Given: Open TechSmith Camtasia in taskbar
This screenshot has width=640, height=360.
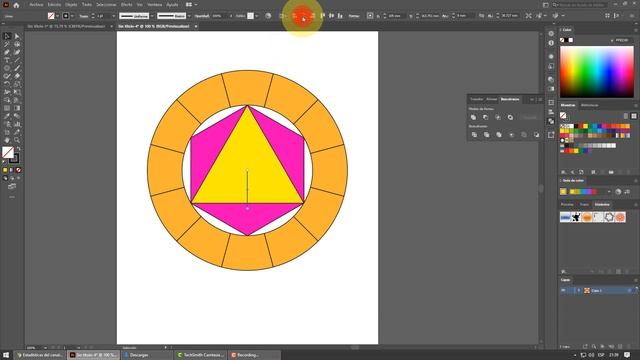Looking at the screenshot, I should pos(200,355).
